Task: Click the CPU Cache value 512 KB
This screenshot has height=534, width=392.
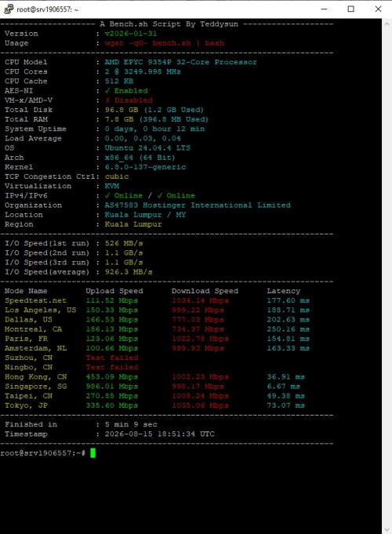Action: [119, 81]
